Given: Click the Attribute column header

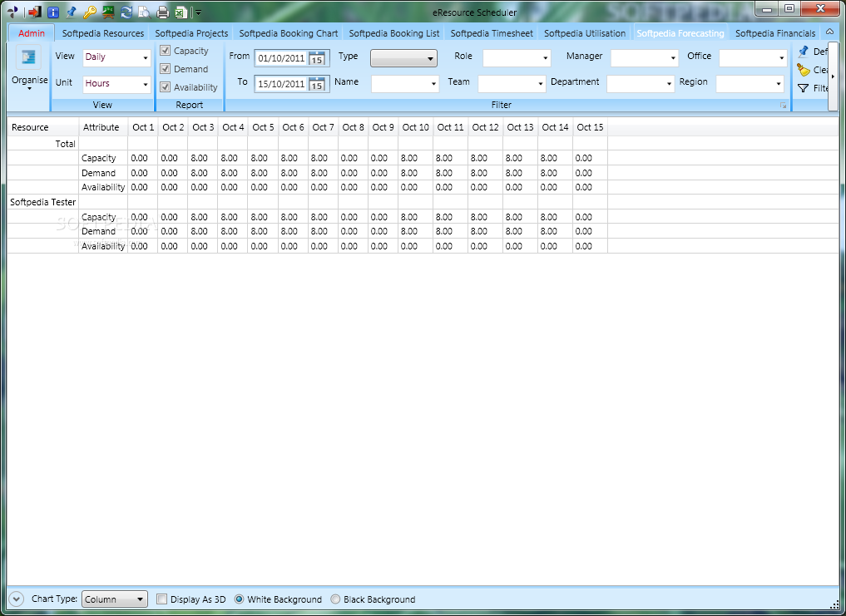Looking at the screenshot, I should [103, 128].
